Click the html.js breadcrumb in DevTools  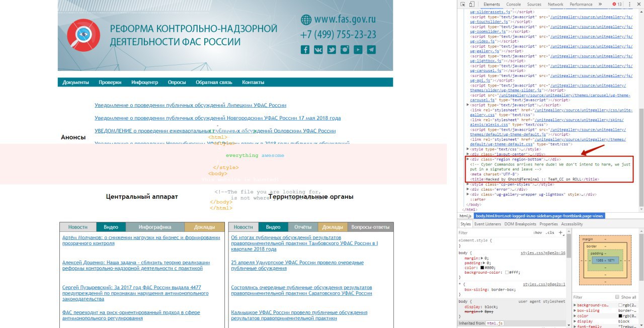[x=465, y=216]
